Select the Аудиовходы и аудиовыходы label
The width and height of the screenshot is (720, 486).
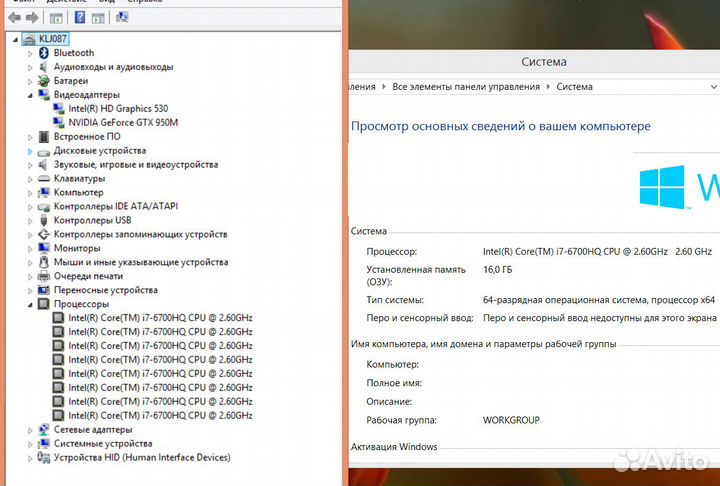click(x=113, y=67)
